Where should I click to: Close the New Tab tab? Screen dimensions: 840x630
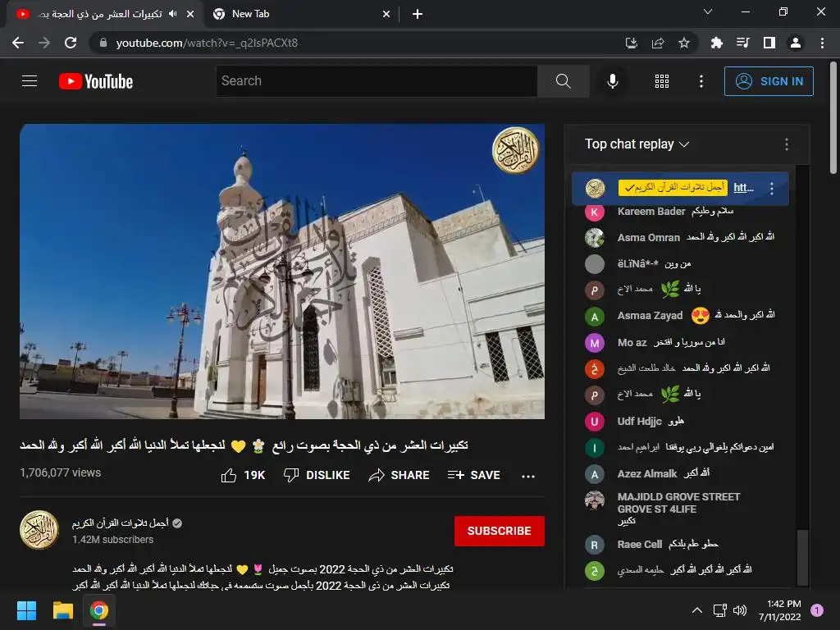386,15
